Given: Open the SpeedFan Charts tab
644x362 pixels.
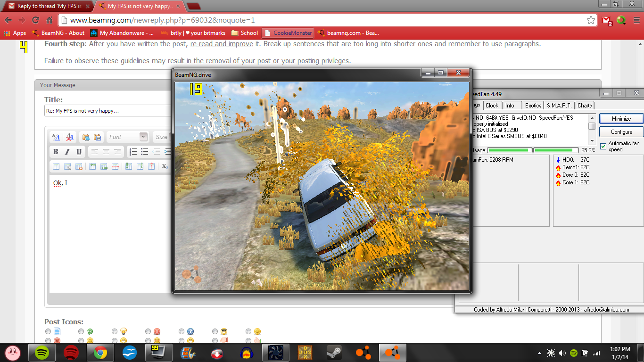Looking at the screenshot, I should 585,106.
